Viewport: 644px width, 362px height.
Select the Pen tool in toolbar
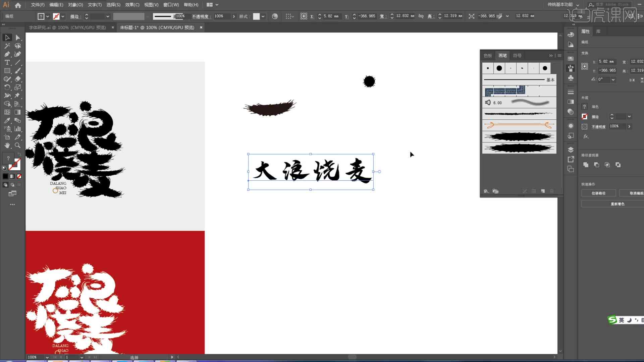[x=7, y=54]
